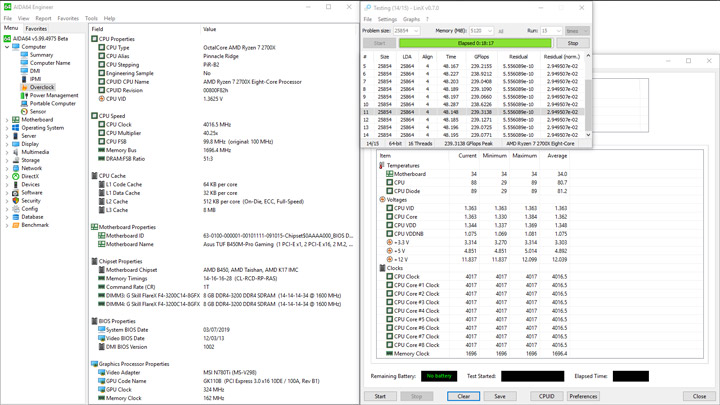The width and height of the screenshot is (720, 405).
Task: Click the LinX elapsed progress bar
Action: click(476, 43)
